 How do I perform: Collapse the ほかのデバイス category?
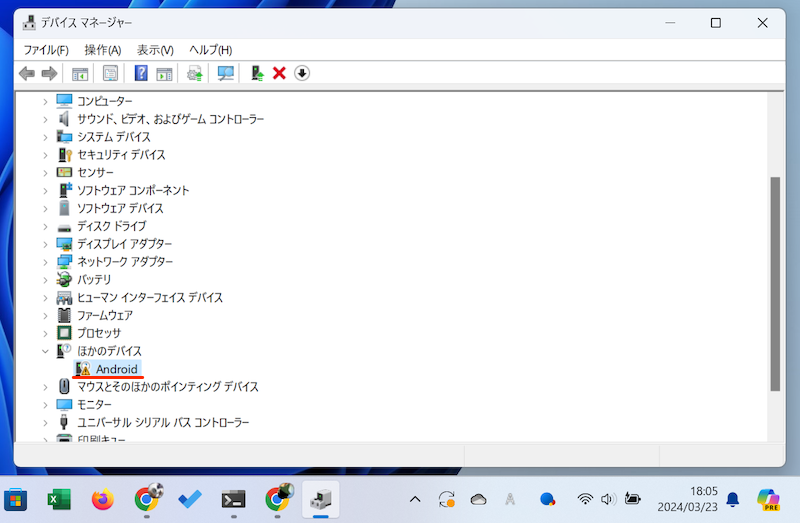pyautogui.click(x=45, y=351)
